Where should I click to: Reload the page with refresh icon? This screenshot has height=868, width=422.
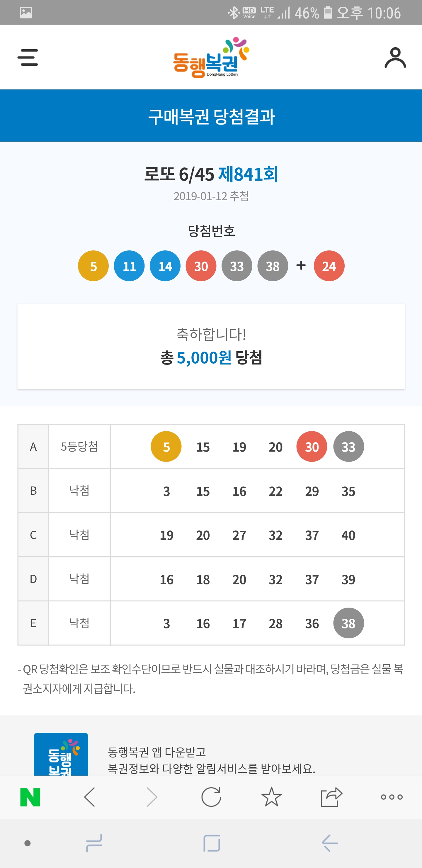tap(211, 797)
